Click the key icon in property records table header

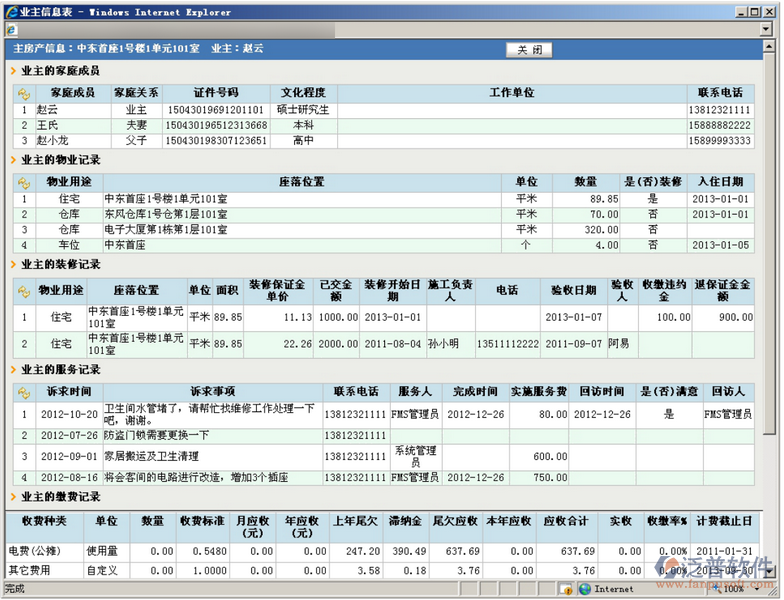point(24,182)
